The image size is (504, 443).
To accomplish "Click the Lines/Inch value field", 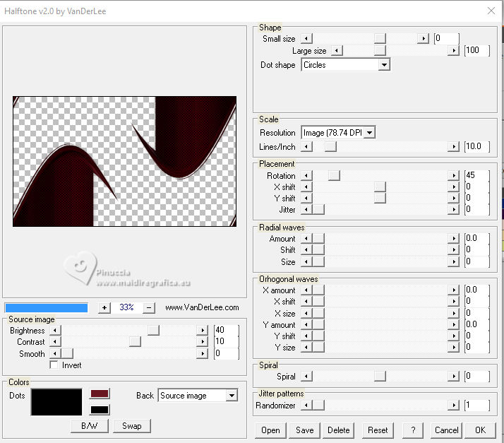I will click(477, 147).
